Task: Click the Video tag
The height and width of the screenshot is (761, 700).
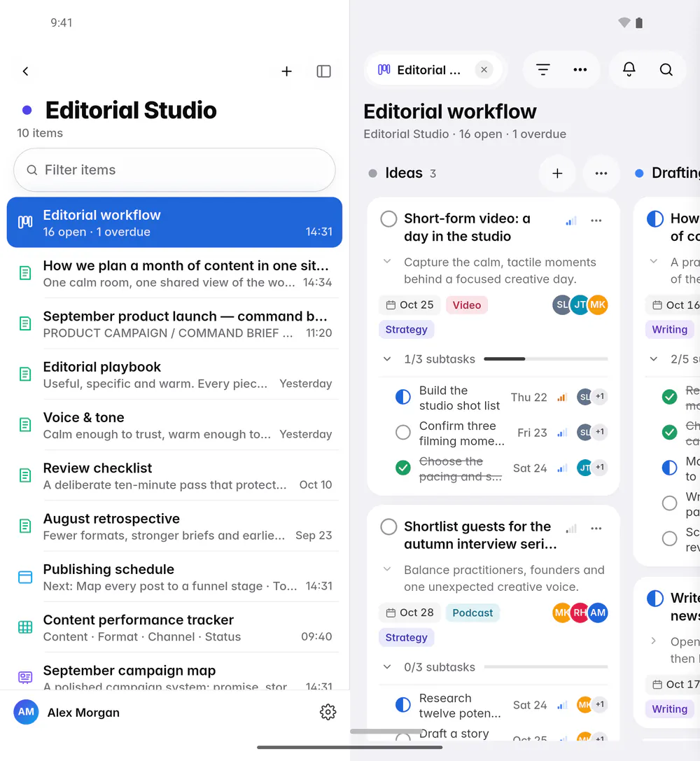Action: 467,305
